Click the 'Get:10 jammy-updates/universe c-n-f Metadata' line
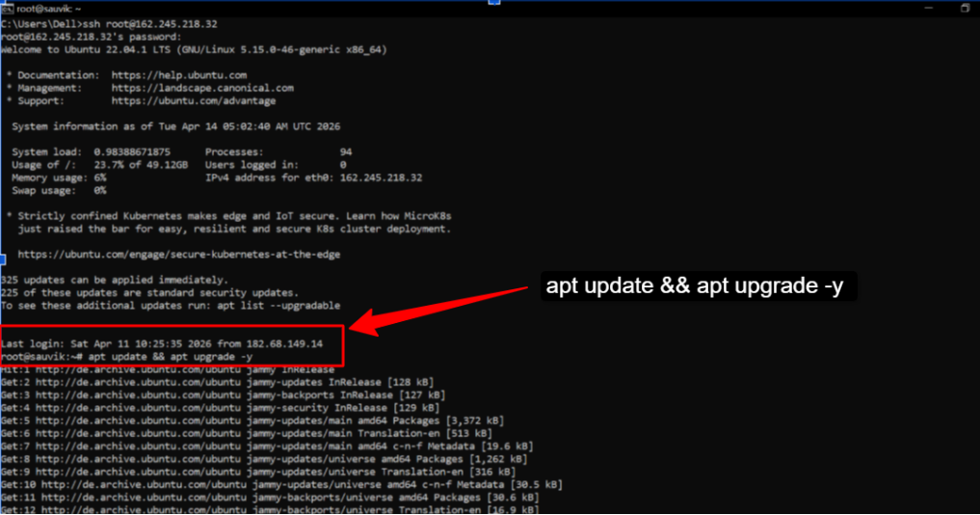The image size is (980, 515). tap(282, 484)
